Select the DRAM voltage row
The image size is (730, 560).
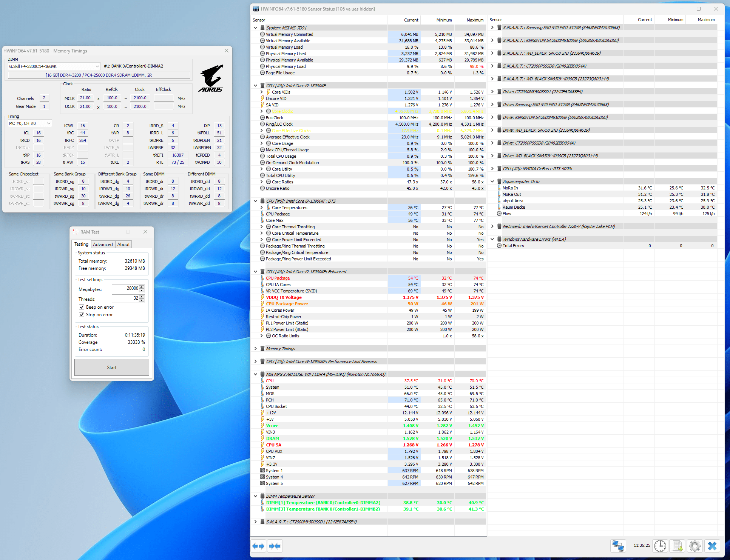click(369, 438)
